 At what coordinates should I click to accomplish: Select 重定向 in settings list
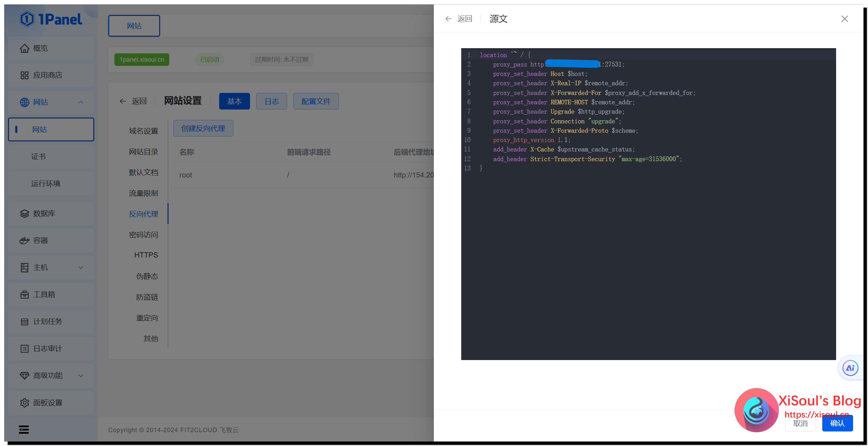[x=147, y=318]
